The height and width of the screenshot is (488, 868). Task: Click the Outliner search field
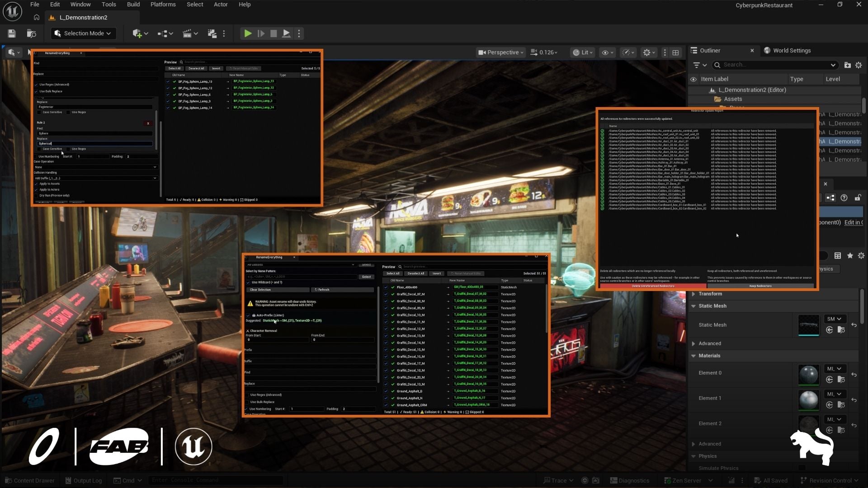(x=769, y=65)
